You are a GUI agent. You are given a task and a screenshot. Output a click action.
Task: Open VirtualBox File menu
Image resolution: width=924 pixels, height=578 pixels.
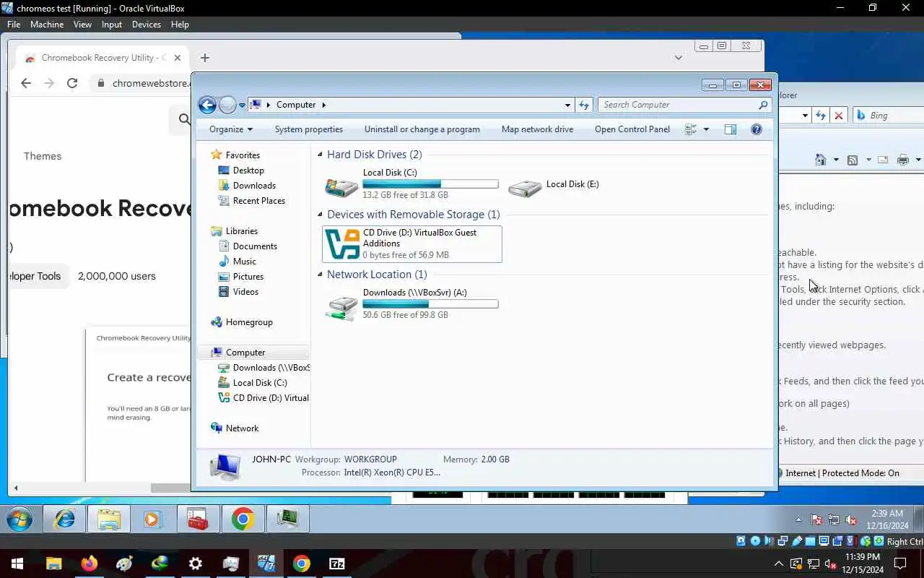click(x=14, y=24)
